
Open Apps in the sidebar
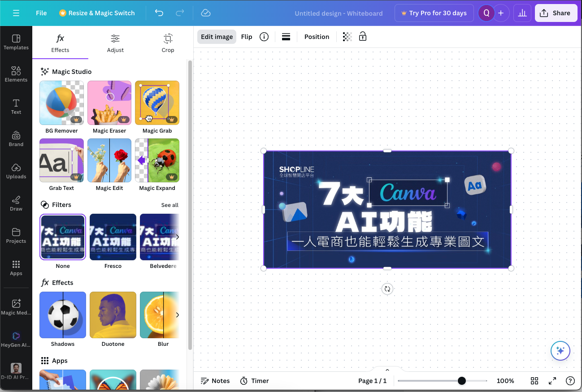click(16, 268)
